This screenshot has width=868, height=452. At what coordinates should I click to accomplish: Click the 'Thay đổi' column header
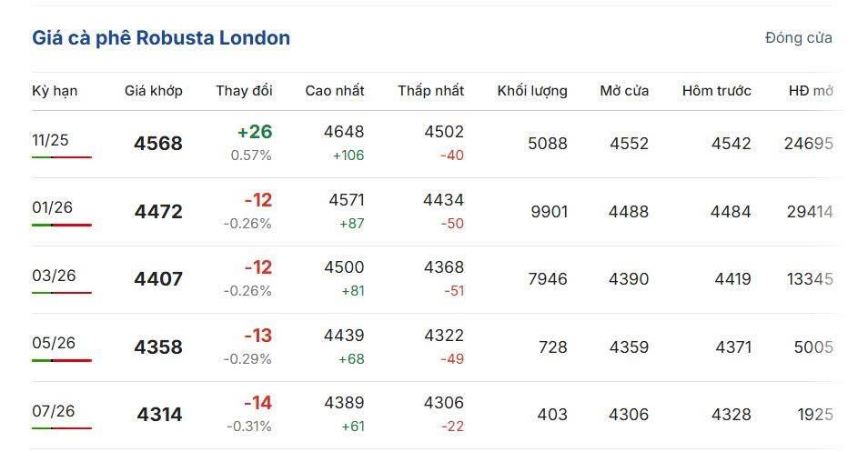coord(244,91)
